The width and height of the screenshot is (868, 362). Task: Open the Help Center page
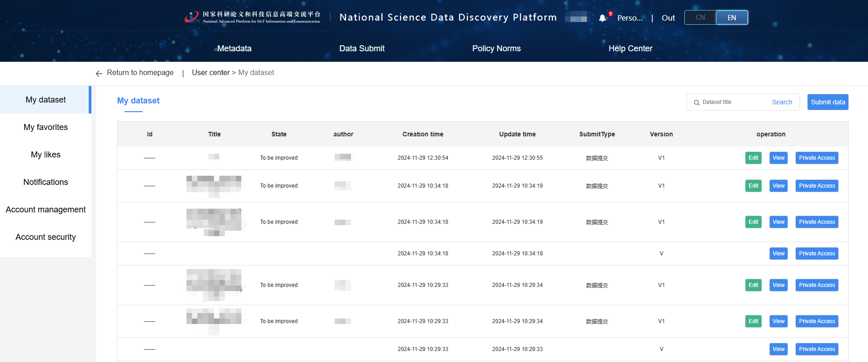pyautogui.click(x=630, y=49)
